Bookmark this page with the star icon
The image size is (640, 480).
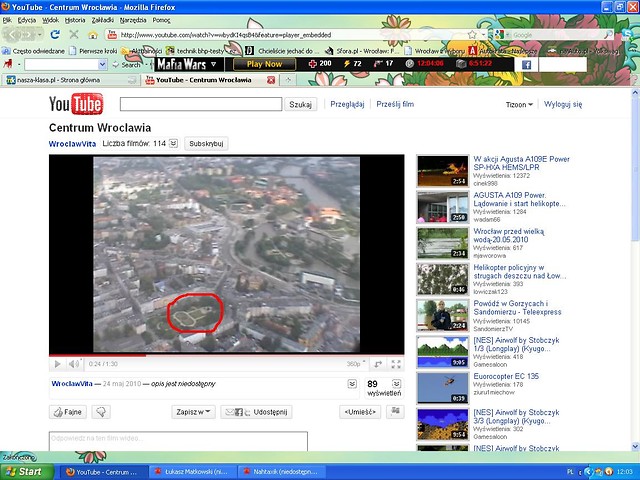pyautogui.click(x=472, y=35)
